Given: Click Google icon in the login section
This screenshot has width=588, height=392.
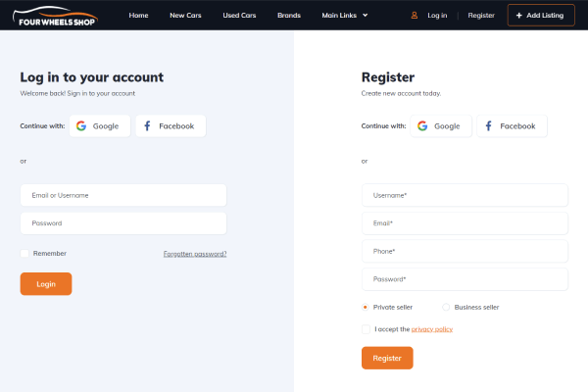Looking at the screenshot, I should [x=81, y=126].
